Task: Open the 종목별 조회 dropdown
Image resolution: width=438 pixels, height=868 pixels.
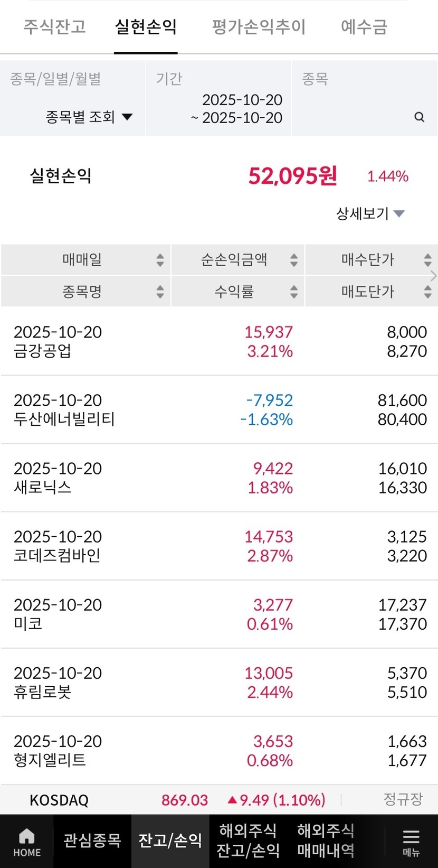Action: [89, 117]
